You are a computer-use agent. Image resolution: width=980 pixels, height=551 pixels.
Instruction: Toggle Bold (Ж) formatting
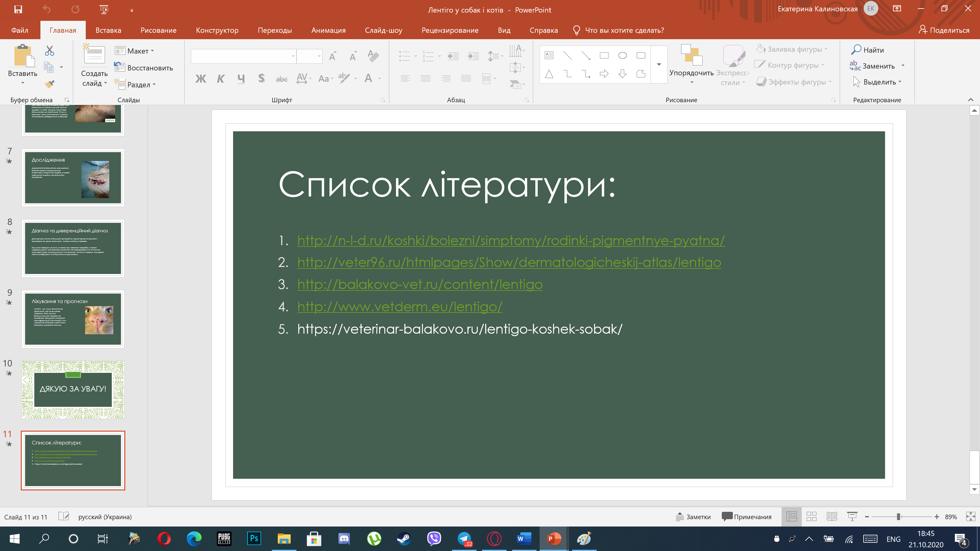201,79
